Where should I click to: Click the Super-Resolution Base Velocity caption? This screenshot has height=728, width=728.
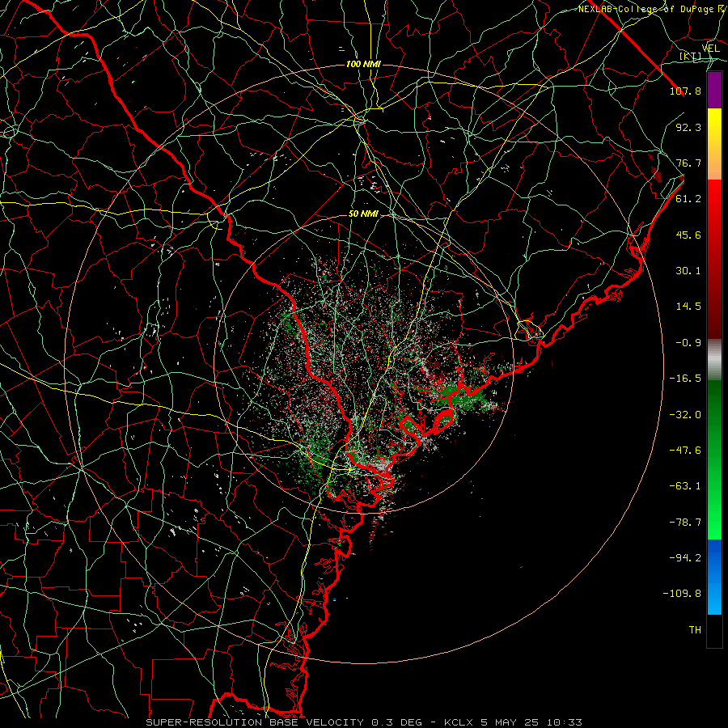click(x=363, y=722)
